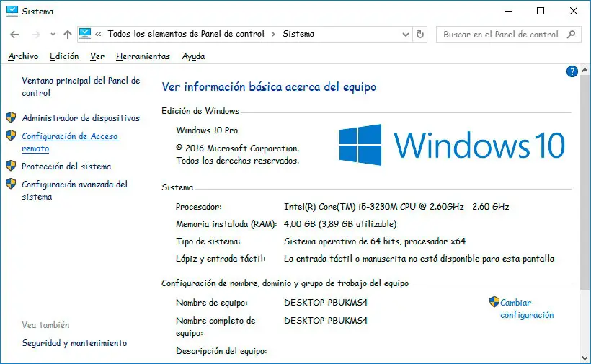Viewport: 591px width, 364px height.
Task: Go up one level with Up arrow
Action: click(68, 35)
